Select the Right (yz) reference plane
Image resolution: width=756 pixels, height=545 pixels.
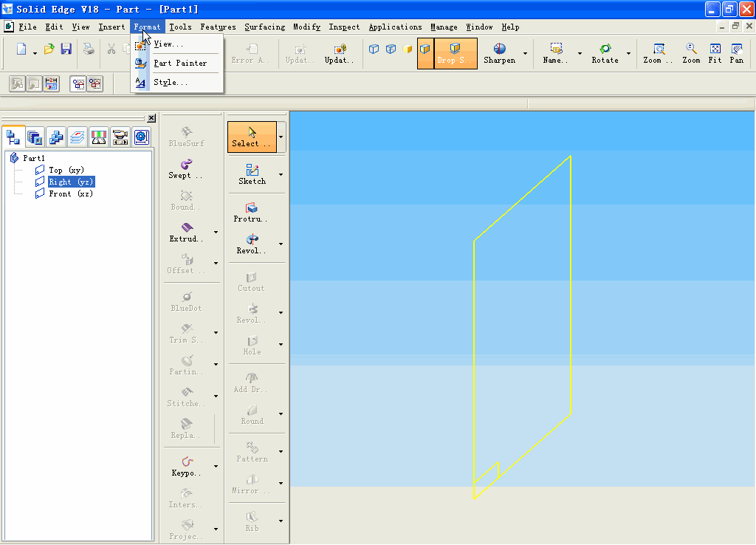pyautogui.click(x=65, y=182)
